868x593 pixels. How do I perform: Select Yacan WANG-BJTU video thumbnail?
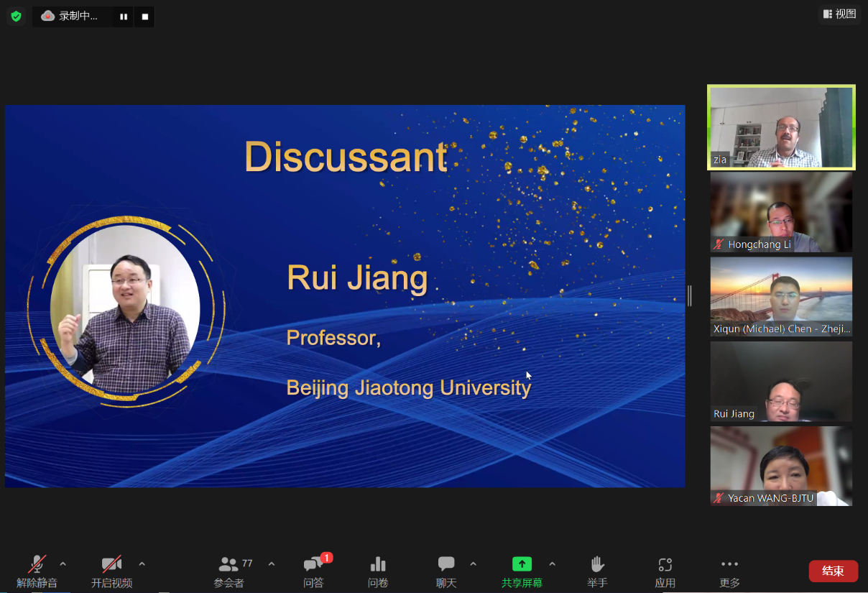(x=781, y=466)
